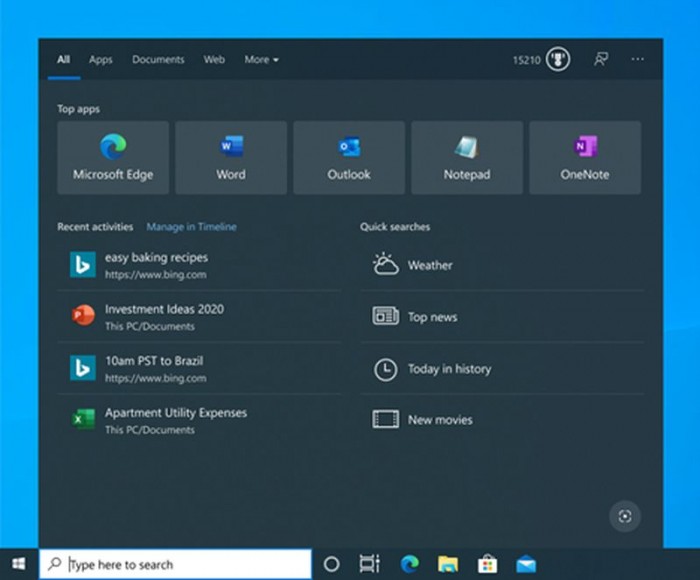
Task: Open the three-dot options menu
Action: (x=637, y=60)
